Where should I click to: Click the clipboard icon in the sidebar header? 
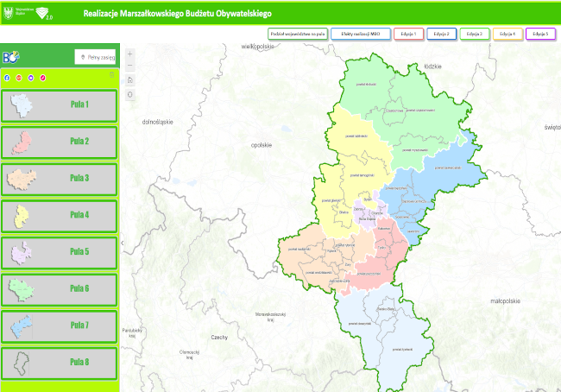pyautogui.click(x=110, y=74)
